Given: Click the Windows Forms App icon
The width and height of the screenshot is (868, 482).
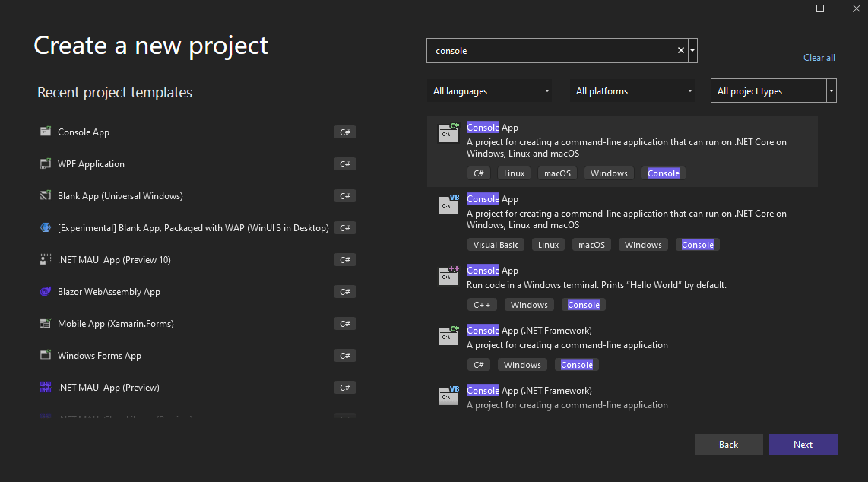Looking at the screenshot, I should click(x=46, y=355).
